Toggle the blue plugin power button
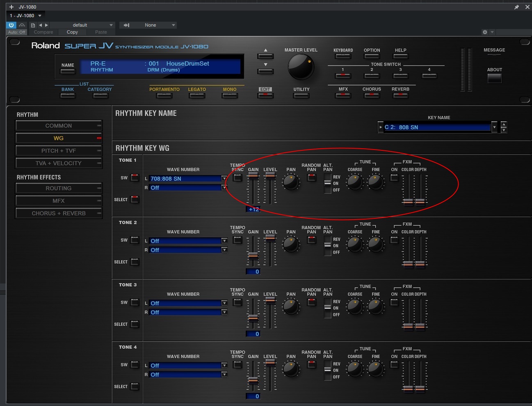This screenshot has width=532, height=406. pyautogui.click(x=11, y=25)
